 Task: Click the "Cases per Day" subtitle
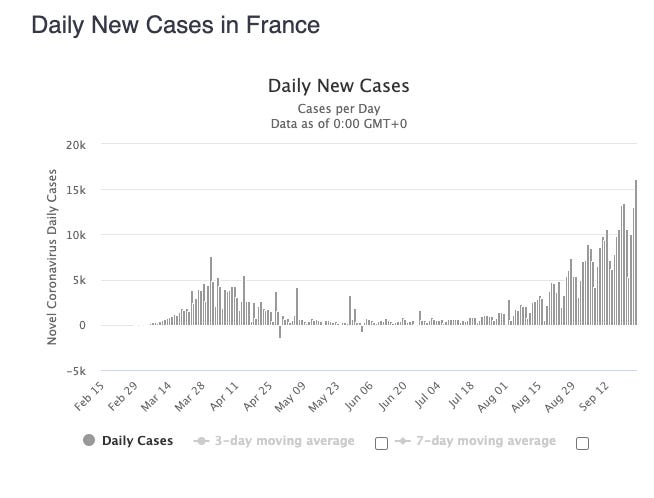click(338, 108)
